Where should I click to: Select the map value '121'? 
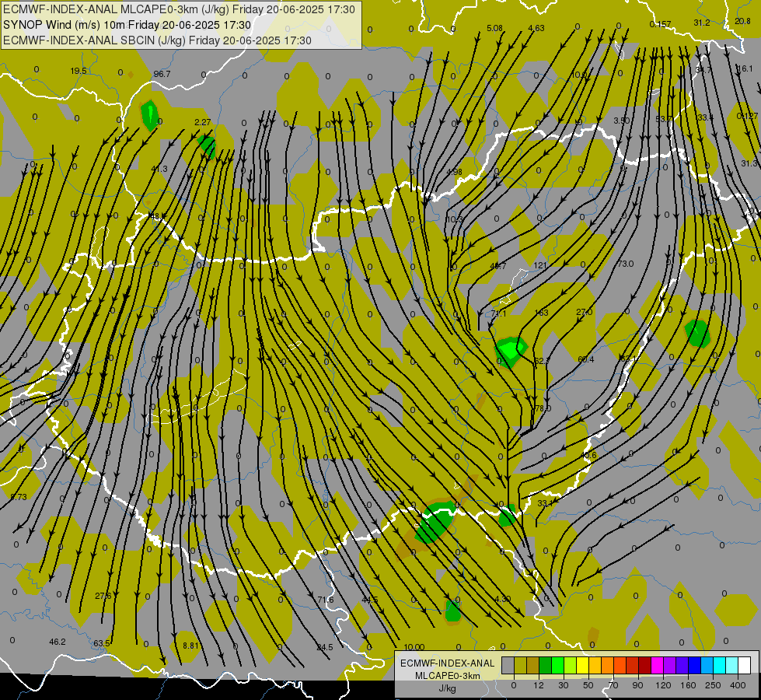click(540, 265)
